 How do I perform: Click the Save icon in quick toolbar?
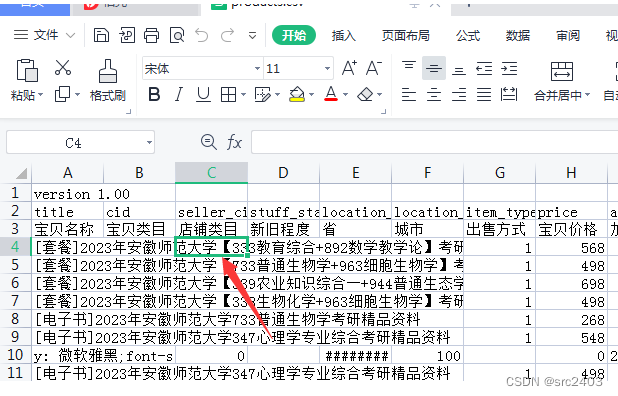click(101, 35)
